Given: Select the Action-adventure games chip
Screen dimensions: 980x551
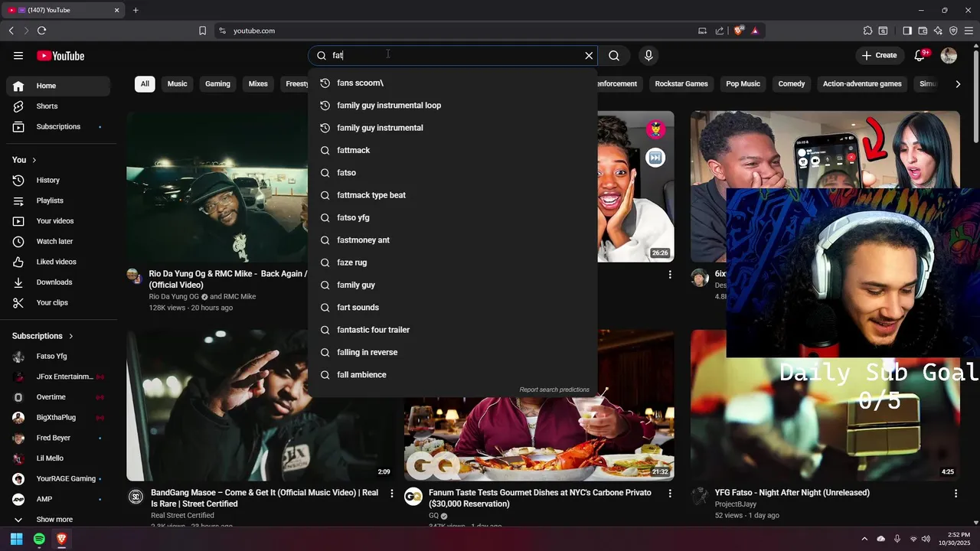Looking at the screenshot, I should [x=862, y=83].
